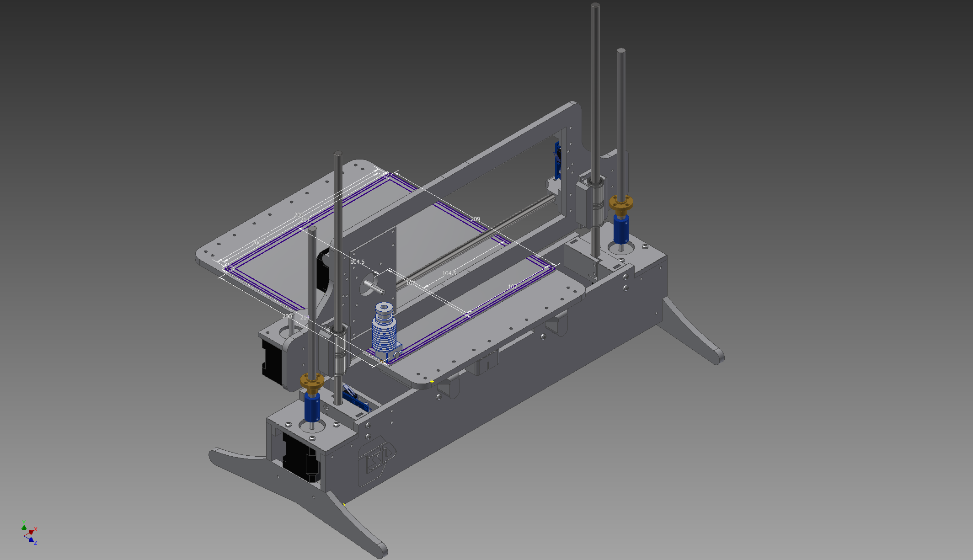Click the green Y axis arrow of triad
Screen dimensions: 973x560
click(x=24, y=528)
